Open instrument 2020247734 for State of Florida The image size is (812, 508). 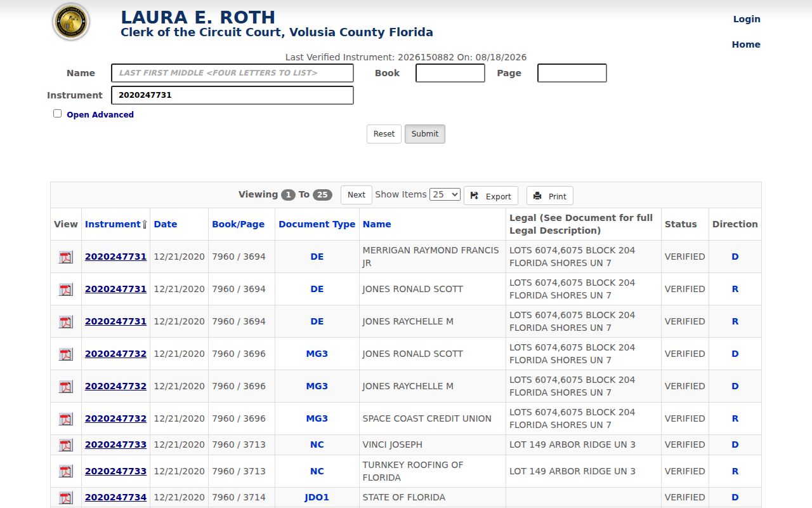[115, 497]
